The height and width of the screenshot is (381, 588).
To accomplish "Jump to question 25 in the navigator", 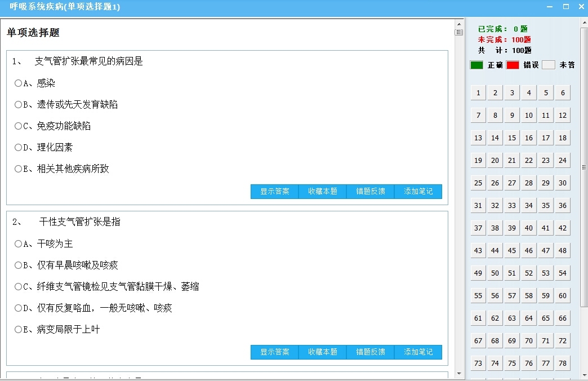I will (x=478, y=183).
